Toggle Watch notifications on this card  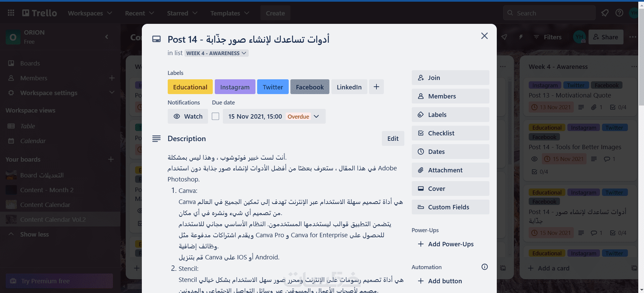[x=188, y=116]
